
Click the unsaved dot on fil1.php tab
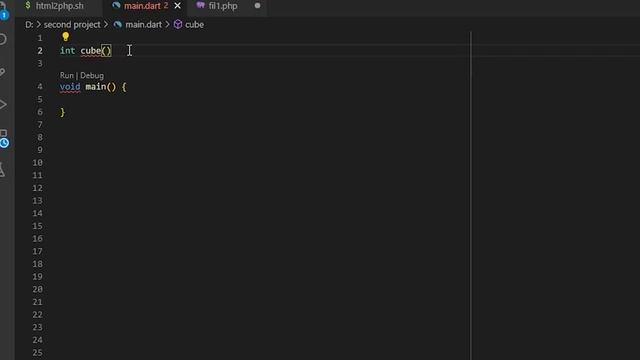(x=258, y=6)
